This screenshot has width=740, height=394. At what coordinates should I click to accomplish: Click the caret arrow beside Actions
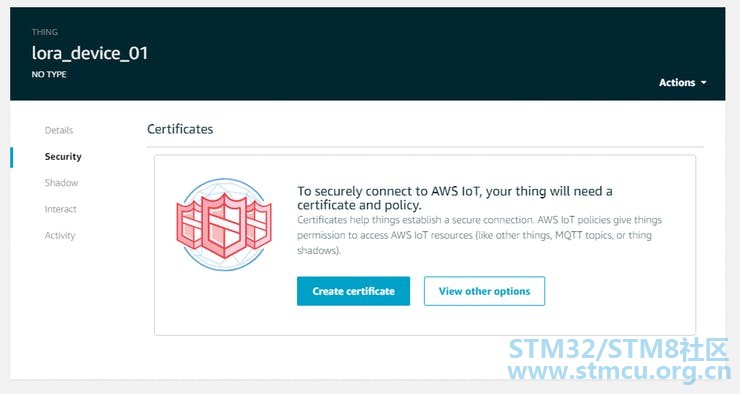click(x=704, y=83)
